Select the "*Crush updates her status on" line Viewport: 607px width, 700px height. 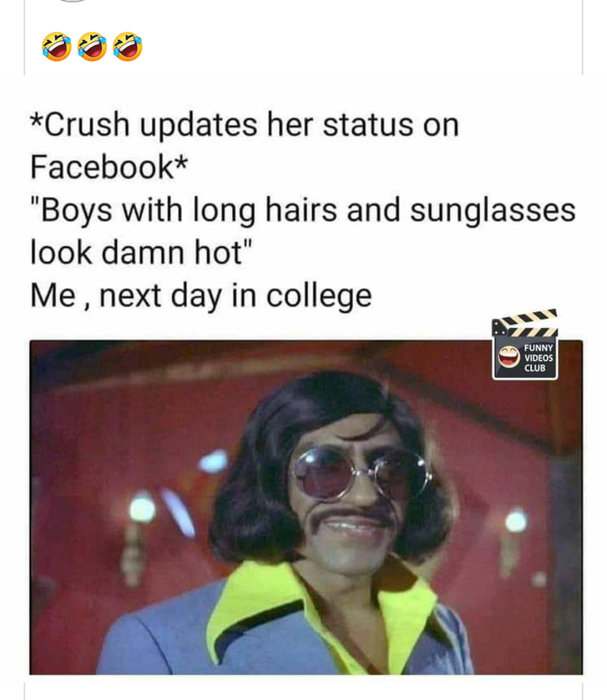pos(244,125)
